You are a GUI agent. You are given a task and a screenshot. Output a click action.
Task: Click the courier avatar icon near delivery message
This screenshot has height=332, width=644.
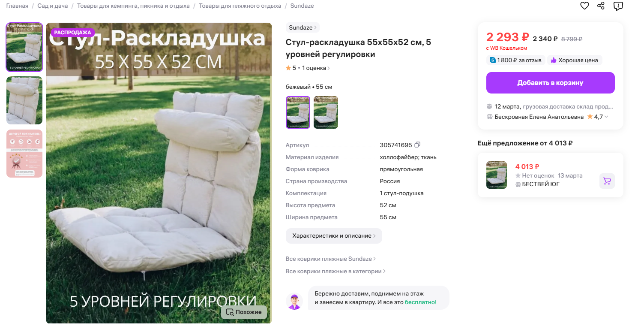[x=294, y=302]
